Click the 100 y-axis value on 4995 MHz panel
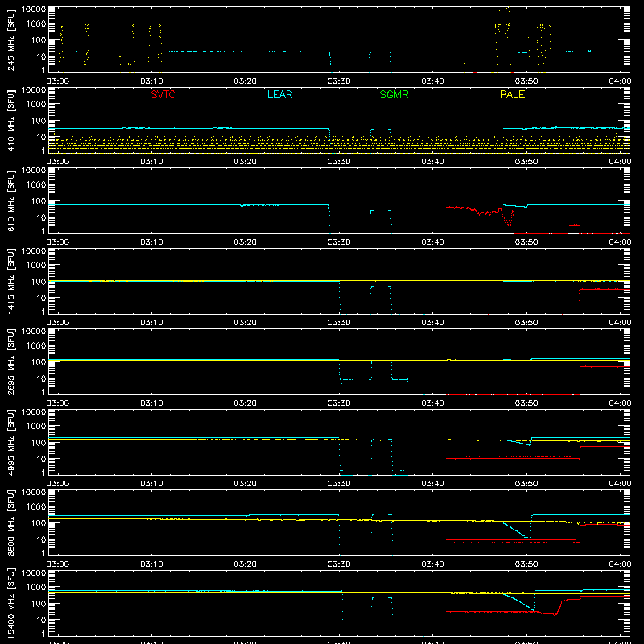This screenshot has width=644, height=644. tap(39, 443)
